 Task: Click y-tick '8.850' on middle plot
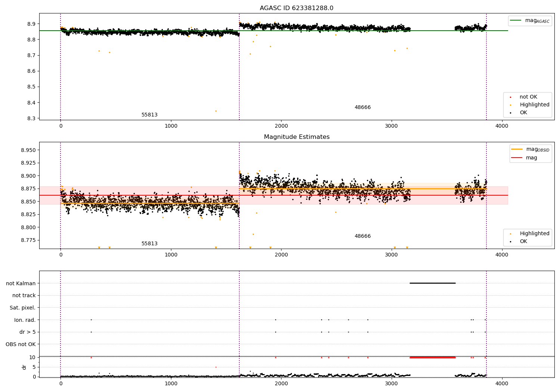[28, 202]
